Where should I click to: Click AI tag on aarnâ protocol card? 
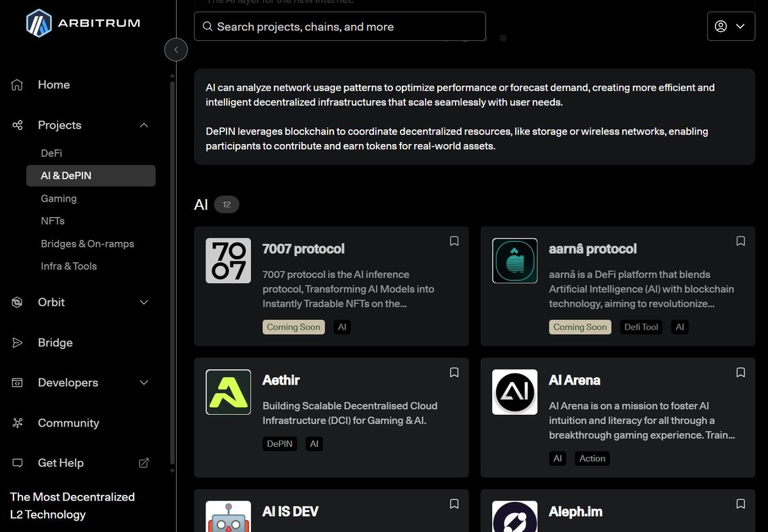click(680, 327)
